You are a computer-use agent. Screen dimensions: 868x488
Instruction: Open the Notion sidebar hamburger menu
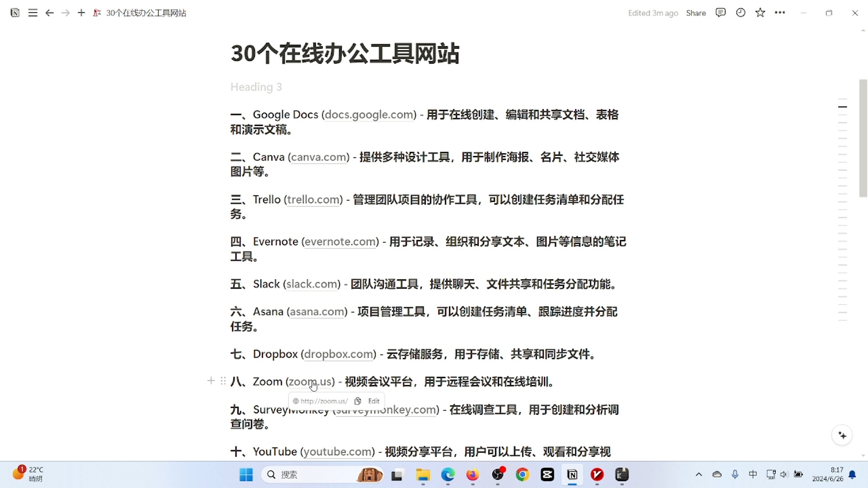(x=33, y=13)
